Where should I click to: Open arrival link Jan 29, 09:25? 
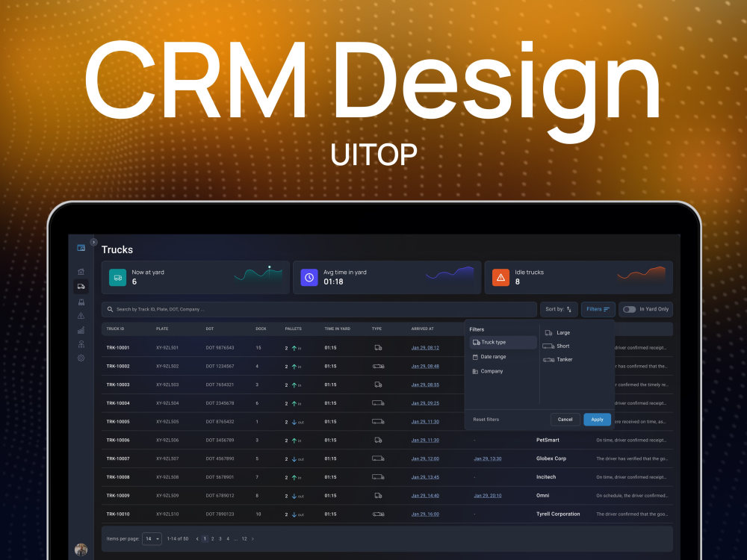(x=425, y=403)
